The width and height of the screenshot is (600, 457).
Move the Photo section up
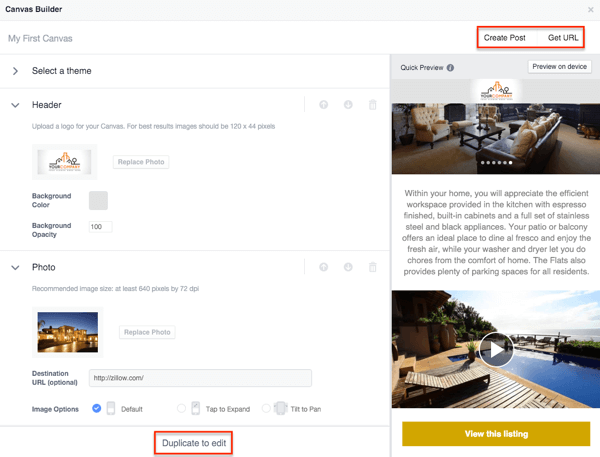tap(324, 267)
